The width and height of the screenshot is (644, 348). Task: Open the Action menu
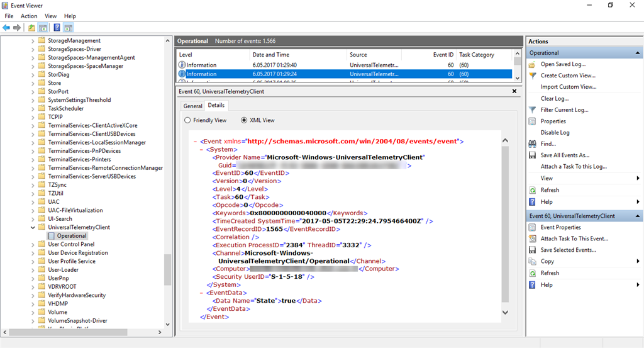[x=29, y=16]
